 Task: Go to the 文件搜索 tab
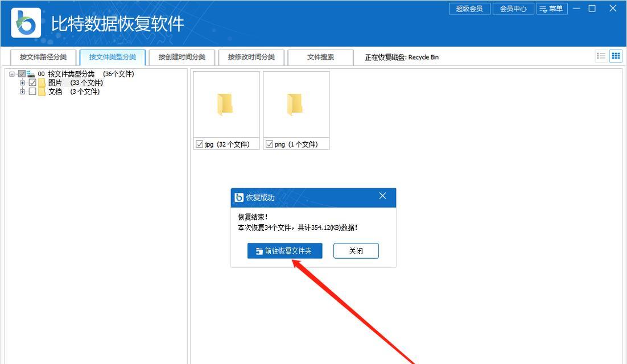[x=321, y=57]
